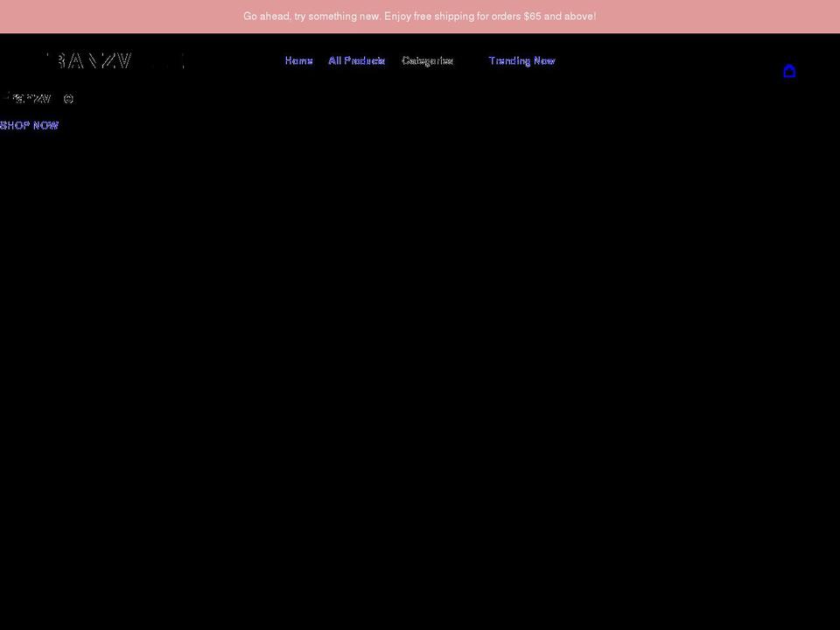
Task: Click the store logo to return home
Action: point(114,60)
